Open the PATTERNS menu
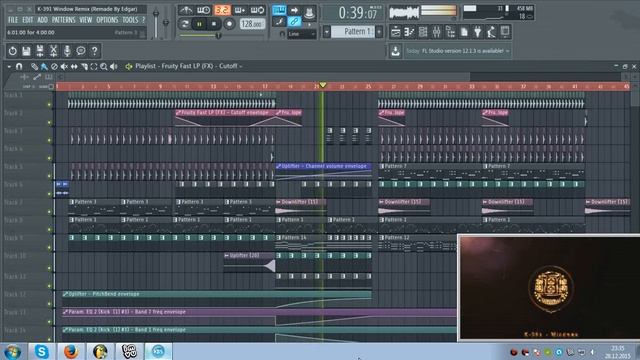Image resolution: width=640 pixels, height=360 pixels. [63, 20]
